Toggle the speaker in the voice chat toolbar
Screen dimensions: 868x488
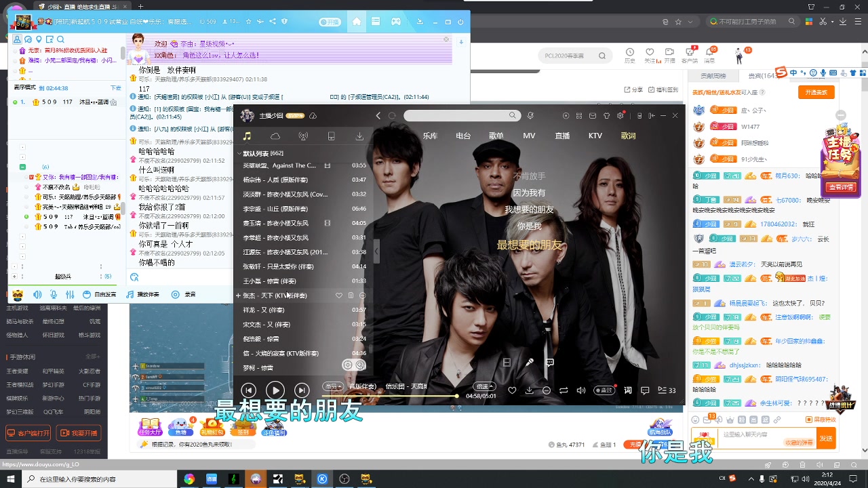coord(37,295)
